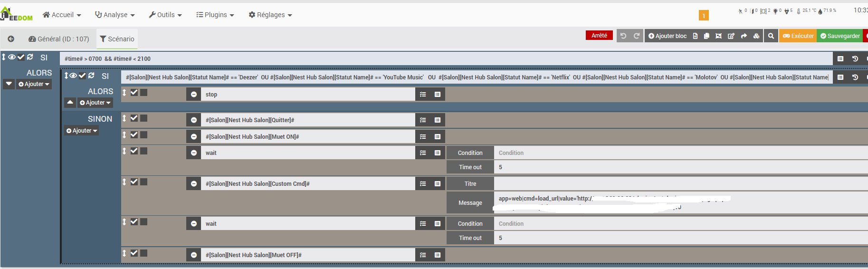Toggle the outer SI block repeat icon
Screen dimensions: 868x269
(30, 57)
